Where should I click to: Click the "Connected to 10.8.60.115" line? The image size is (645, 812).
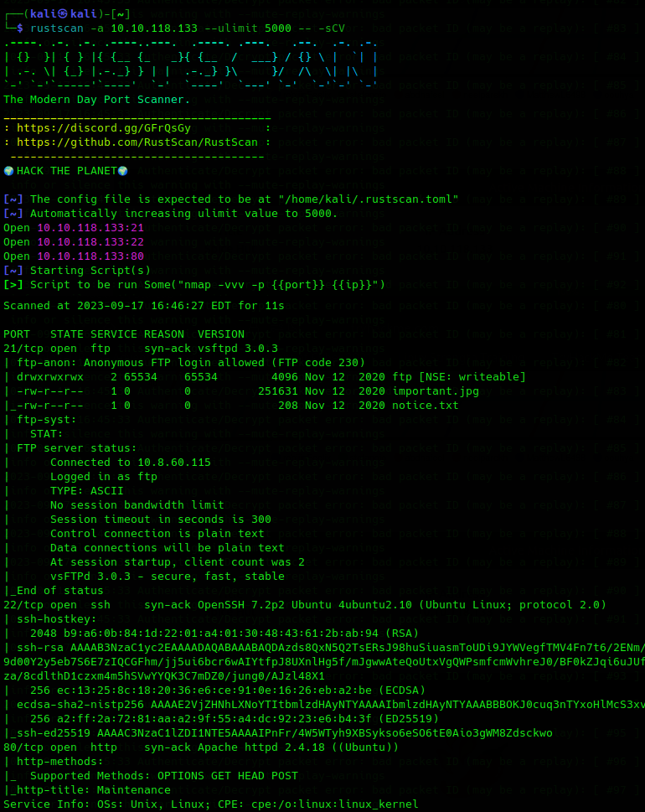pos(131,462)
